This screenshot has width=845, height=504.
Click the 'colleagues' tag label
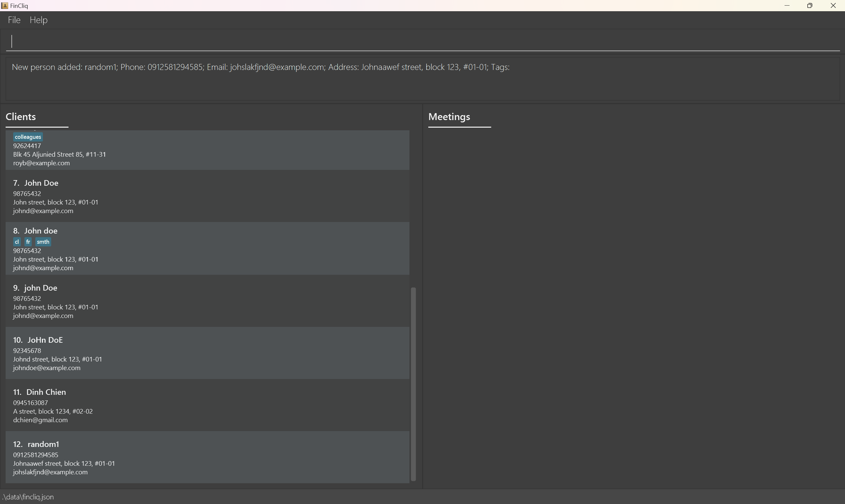click(x=28, y=137)
